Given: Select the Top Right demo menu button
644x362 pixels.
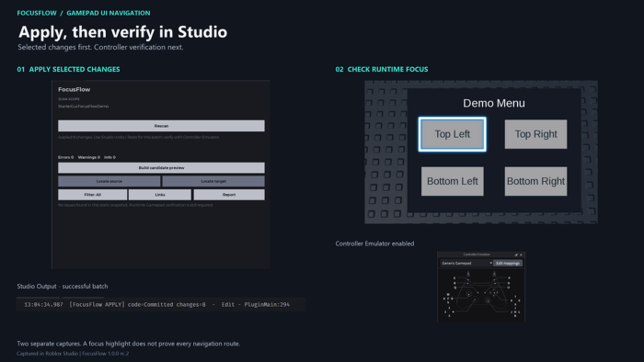Looking at the screenshot, I should pyautogui.click(x=535, y=134).
